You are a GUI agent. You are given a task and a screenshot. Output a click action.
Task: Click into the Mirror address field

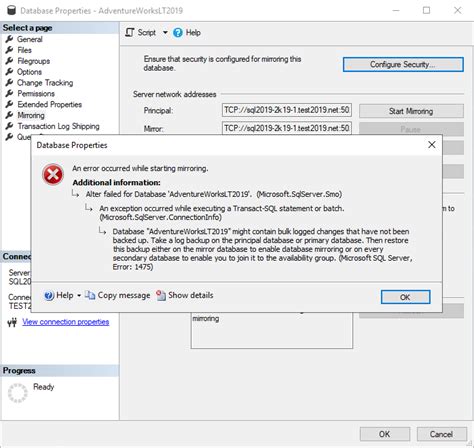coord(287,128)
